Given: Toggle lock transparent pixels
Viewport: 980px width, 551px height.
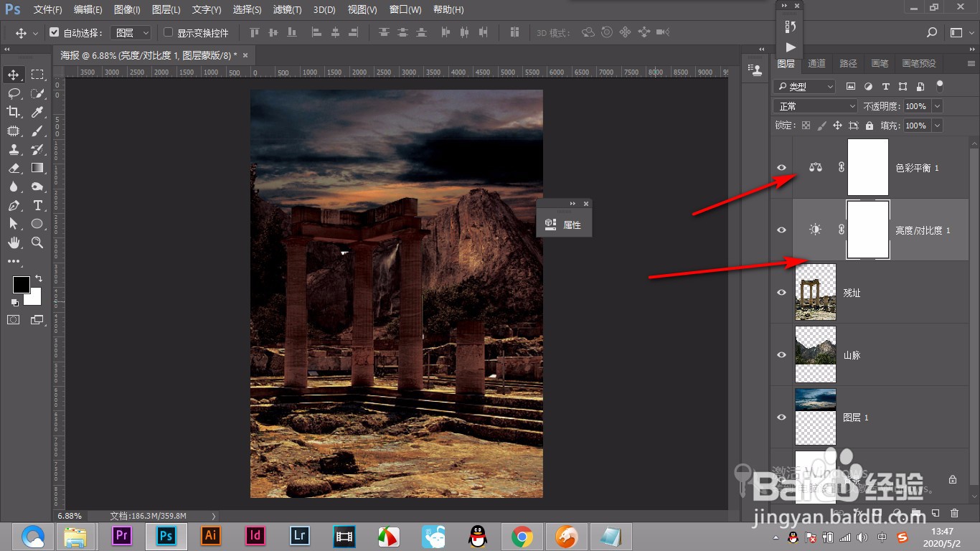Looking at the screenshot, I should point(806,126).
